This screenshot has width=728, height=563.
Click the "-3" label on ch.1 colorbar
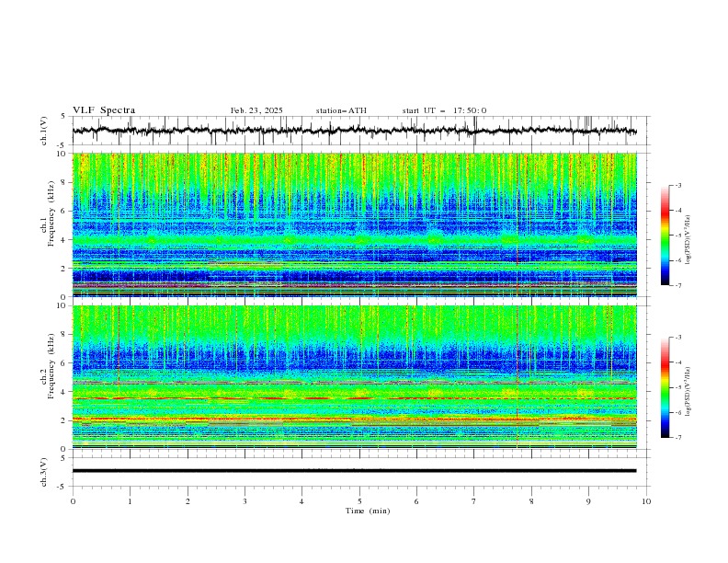(x=677, y=185)
